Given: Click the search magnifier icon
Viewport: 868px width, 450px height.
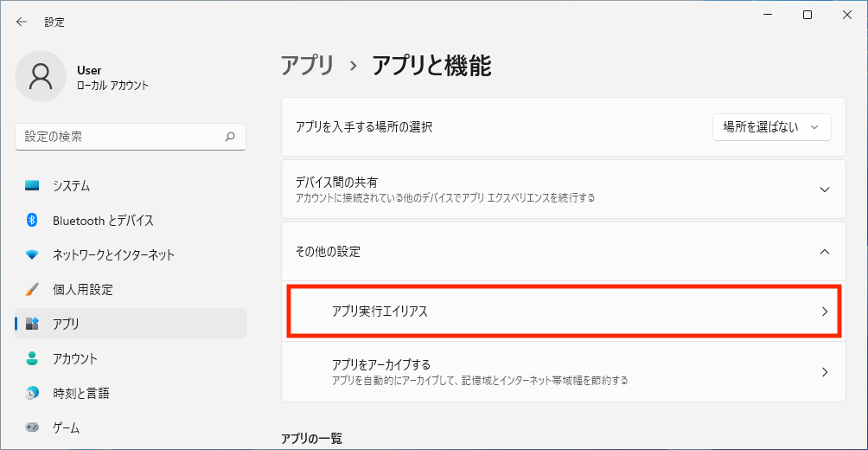Looking at the screenshot, I should [x=230, y=137].
